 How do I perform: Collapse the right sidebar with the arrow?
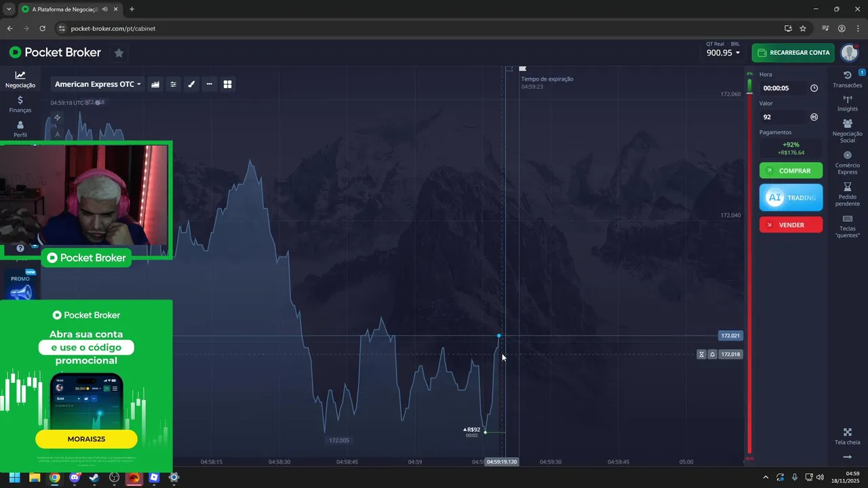pyautogui.click(x=848, y=457)
